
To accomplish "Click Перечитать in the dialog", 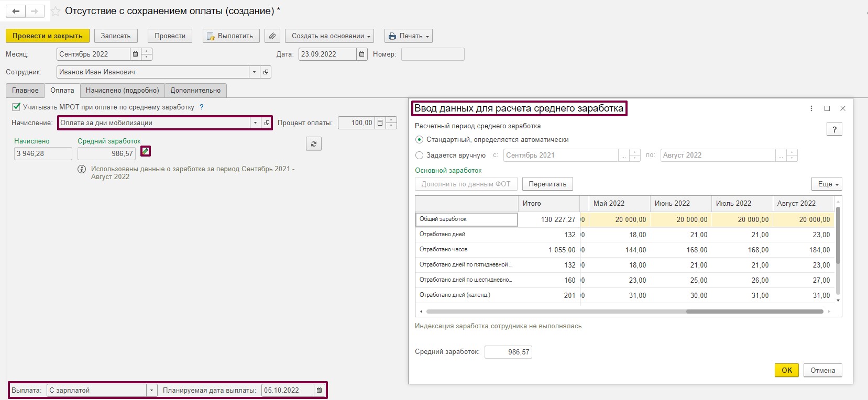I will (547, 184).
